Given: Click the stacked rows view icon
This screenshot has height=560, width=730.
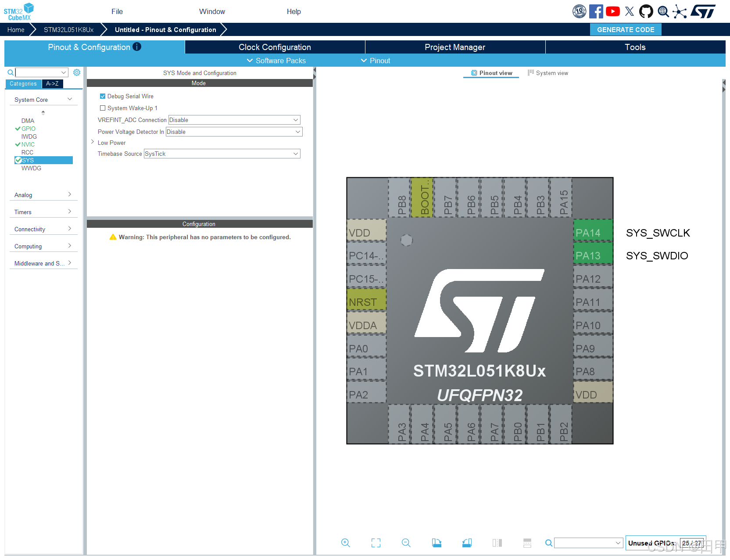Looking at the screenshot, I should [x=527, y=543].
